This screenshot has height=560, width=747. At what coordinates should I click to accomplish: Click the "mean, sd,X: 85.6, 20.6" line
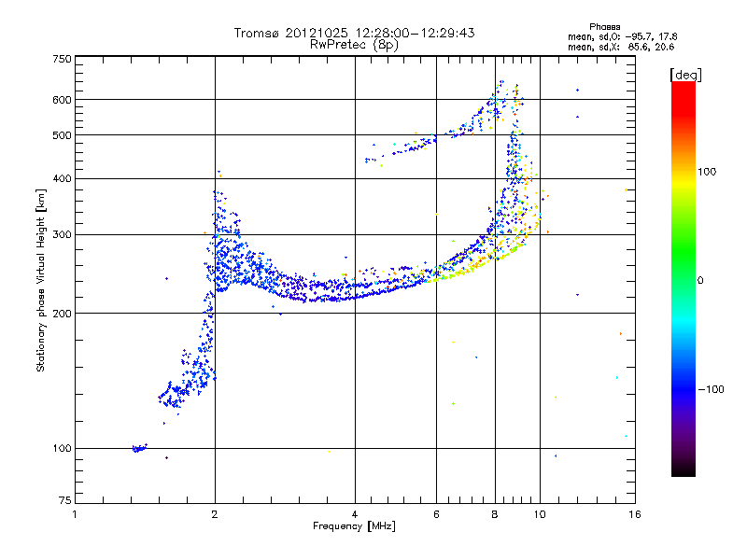point(621,47)
